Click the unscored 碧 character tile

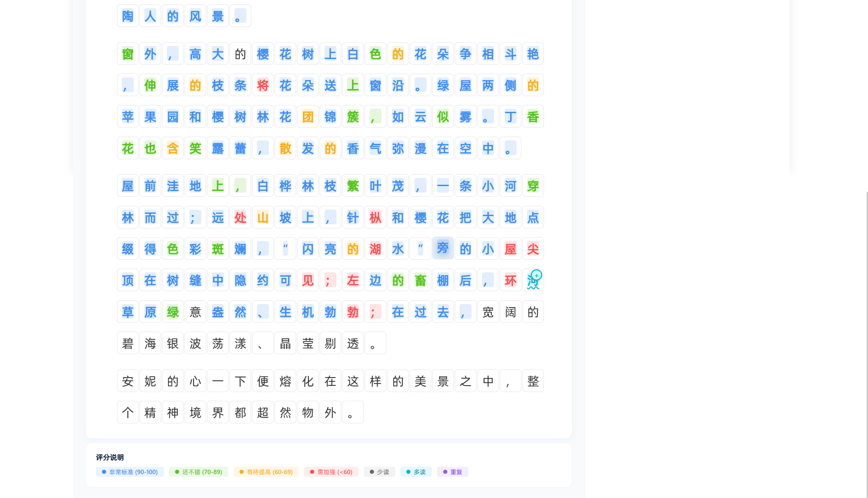(128, 343)
